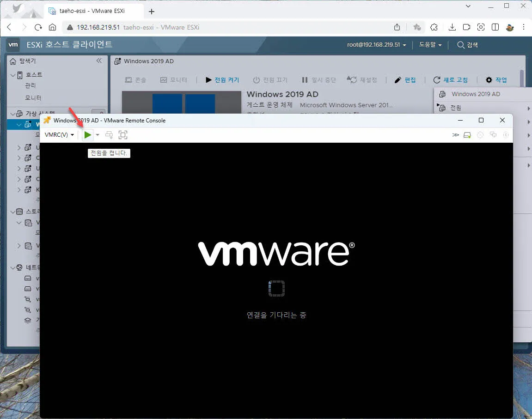Select the 콘솔 icon in the ESXi toolbar
The width and height of the screenshot is (532, 419).
coord(135,79)
